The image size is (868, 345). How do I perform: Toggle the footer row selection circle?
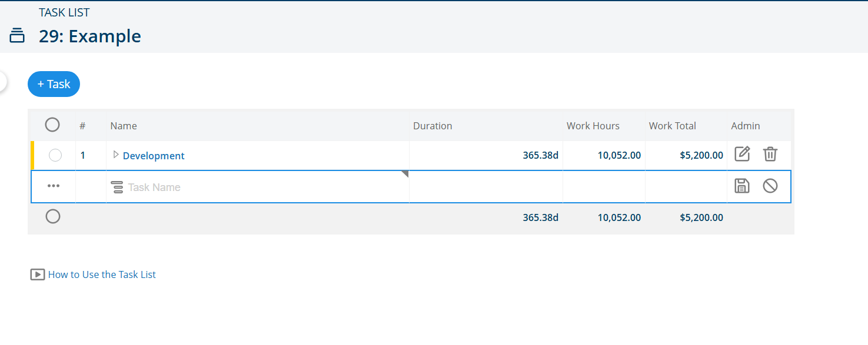[53, 217]
